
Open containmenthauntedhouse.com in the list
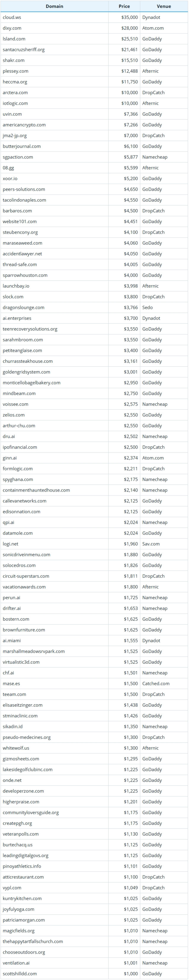36,490
